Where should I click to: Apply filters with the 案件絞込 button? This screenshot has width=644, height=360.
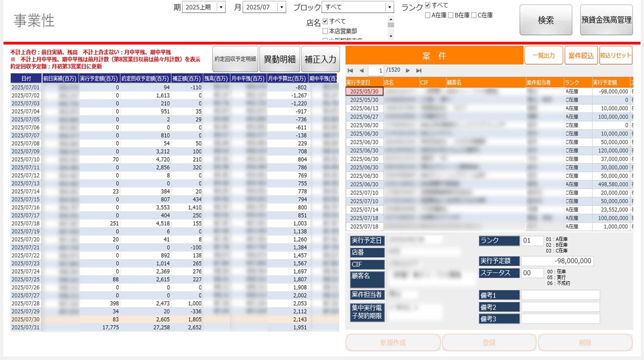coord(581,55)
